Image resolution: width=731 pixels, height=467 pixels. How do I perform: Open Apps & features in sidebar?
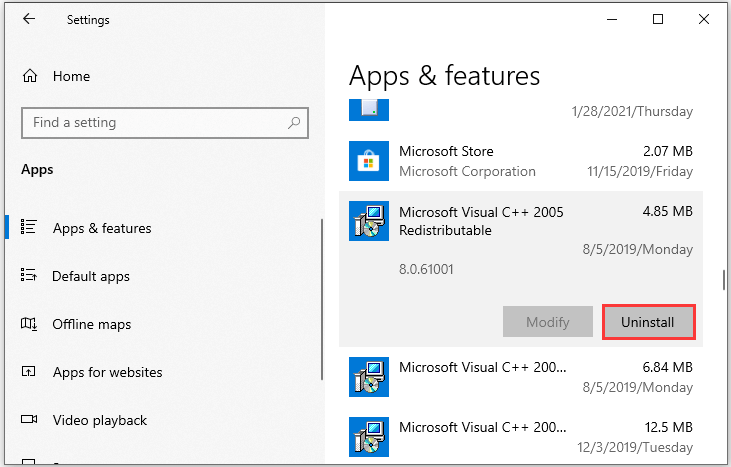click(102, 228)
